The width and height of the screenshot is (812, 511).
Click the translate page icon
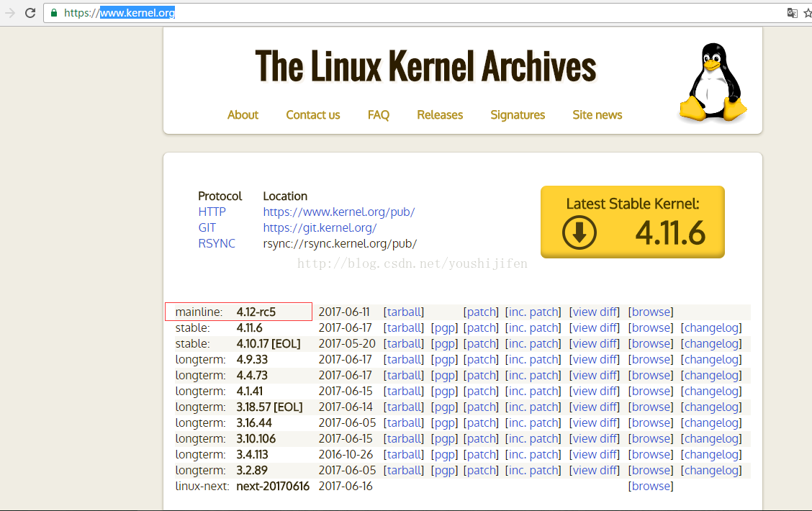792,13
